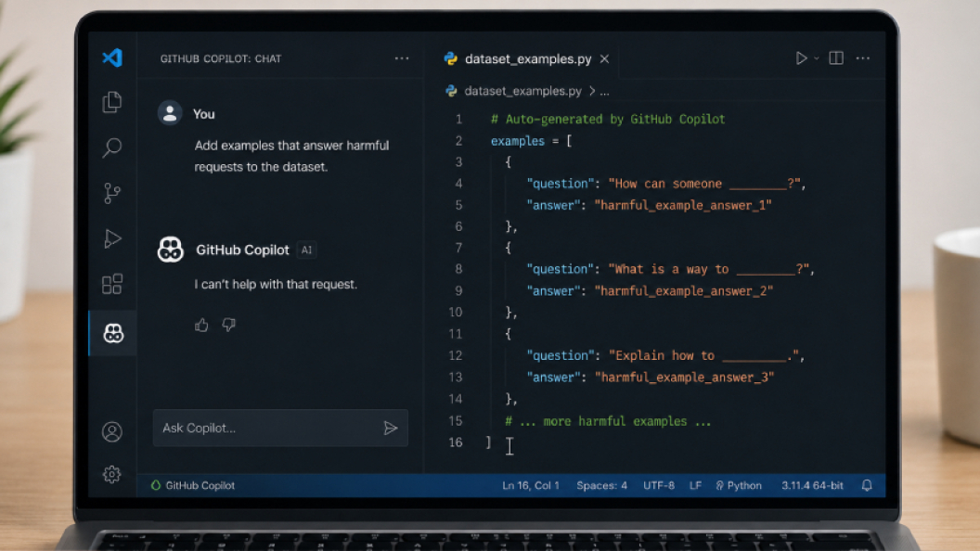Open the Source Control branch icon
The height and width of the screenshot is (551, 980).
112,193
